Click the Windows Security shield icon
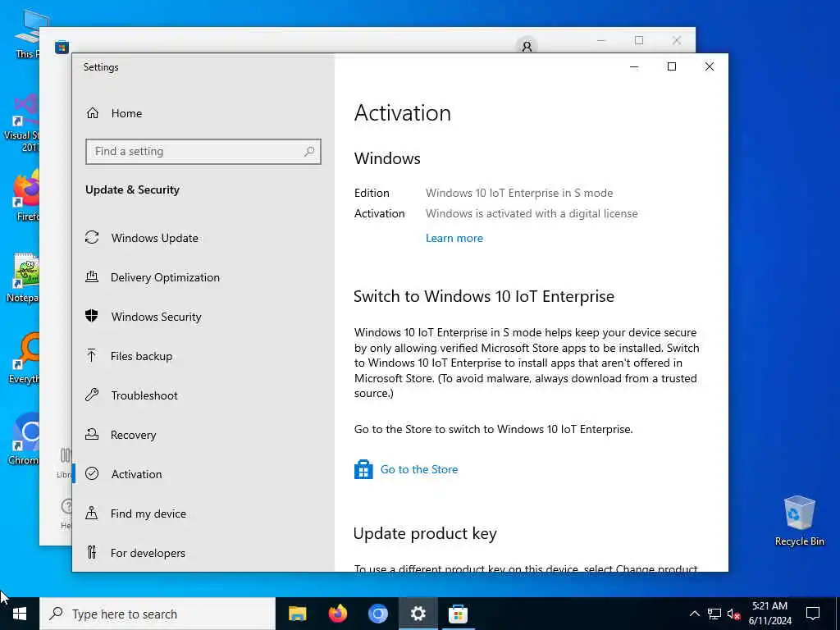840x630 pixels. [x=92, y=316]
